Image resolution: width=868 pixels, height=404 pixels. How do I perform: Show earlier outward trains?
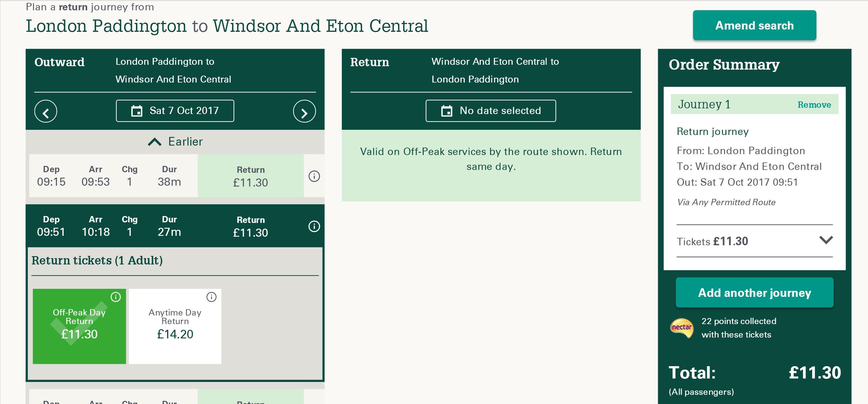(175, 142)
